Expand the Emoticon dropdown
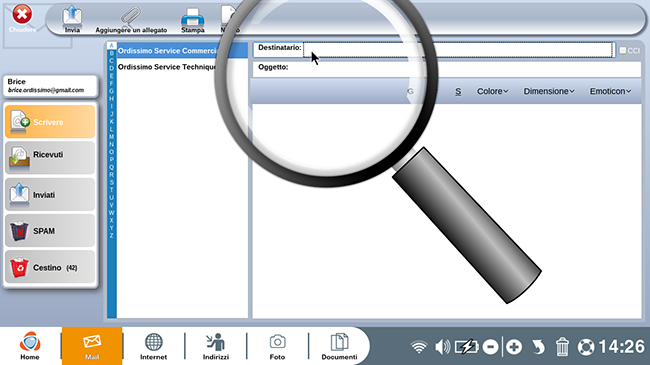 pyautogui.click(x=610, y=91)
